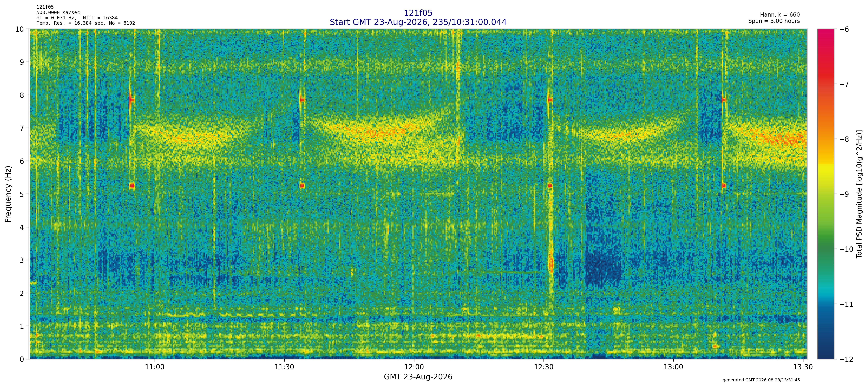Select the frequency axis tick label 9
Screen dimensions: 868x387
(22, 62)
